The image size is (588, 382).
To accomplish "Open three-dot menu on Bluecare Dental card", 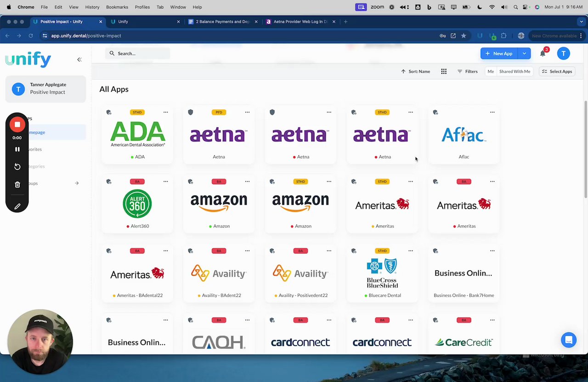I will (x=410, y=251).
